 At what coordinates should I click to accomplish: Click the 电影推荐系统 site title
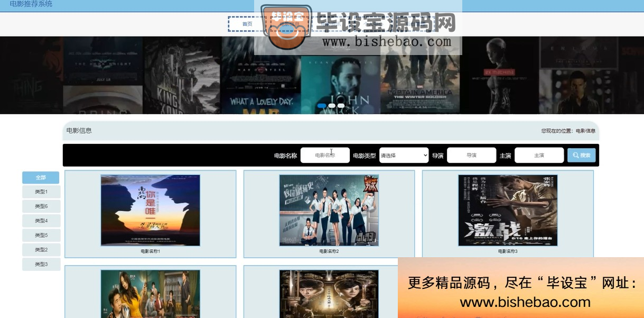tap(31, 4)
